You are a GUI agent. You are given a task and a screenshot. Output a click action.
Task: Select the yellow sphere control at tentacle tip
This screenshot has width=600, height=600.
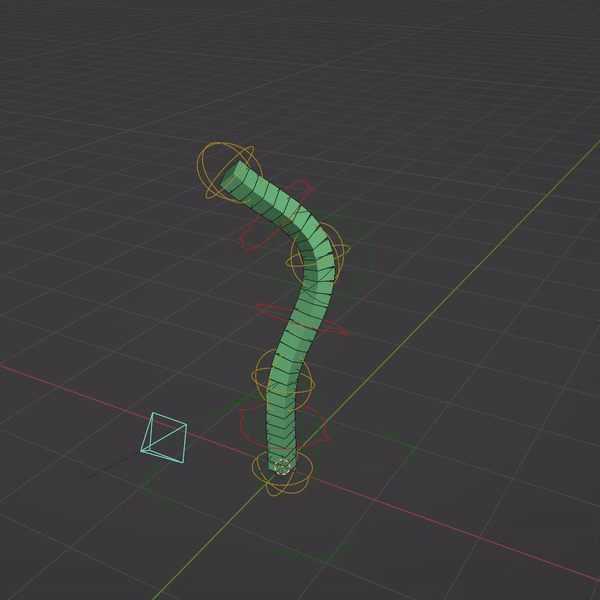coord(229,171)
